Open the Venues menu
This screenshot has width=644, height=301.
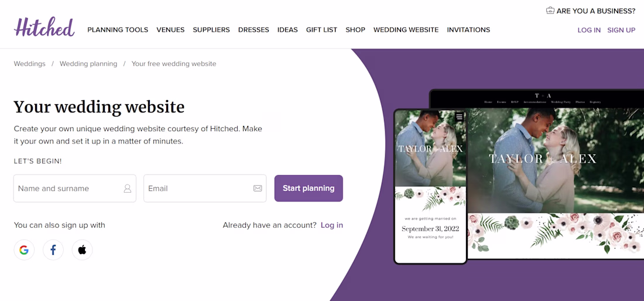(170, 30)
